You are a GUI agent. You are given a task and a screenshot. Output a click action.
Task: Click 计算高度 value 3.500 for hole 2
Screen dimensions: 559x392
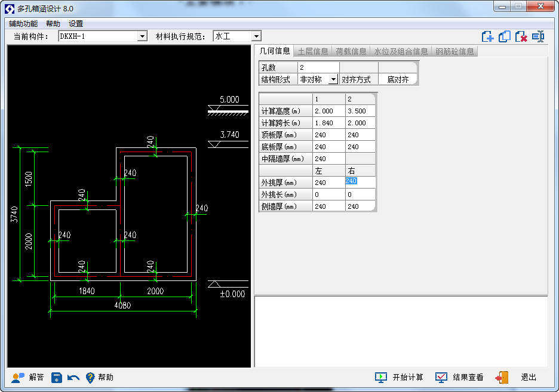pos(360,111)
